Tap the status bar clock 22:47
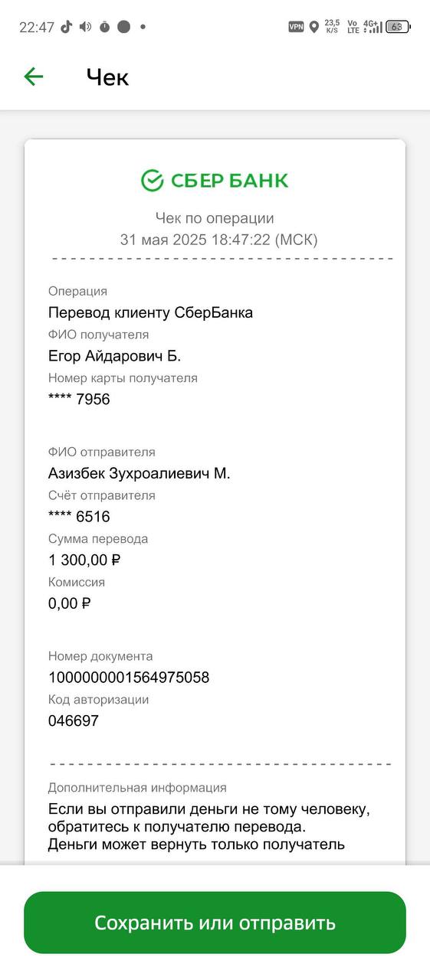This screenshot has width=430, height=980. 37,28
